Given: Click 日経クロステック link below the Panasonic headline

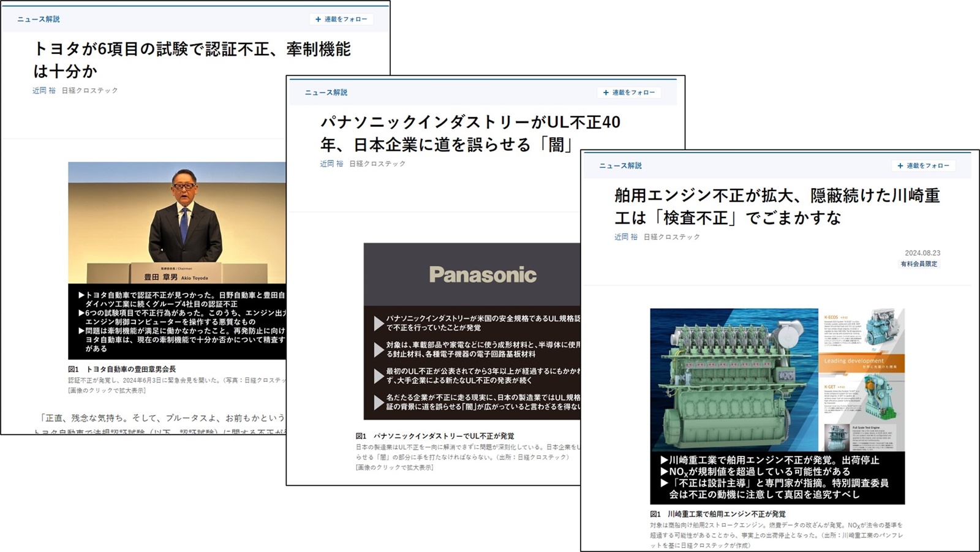Looking at the screenshot, I should point(379,164).
